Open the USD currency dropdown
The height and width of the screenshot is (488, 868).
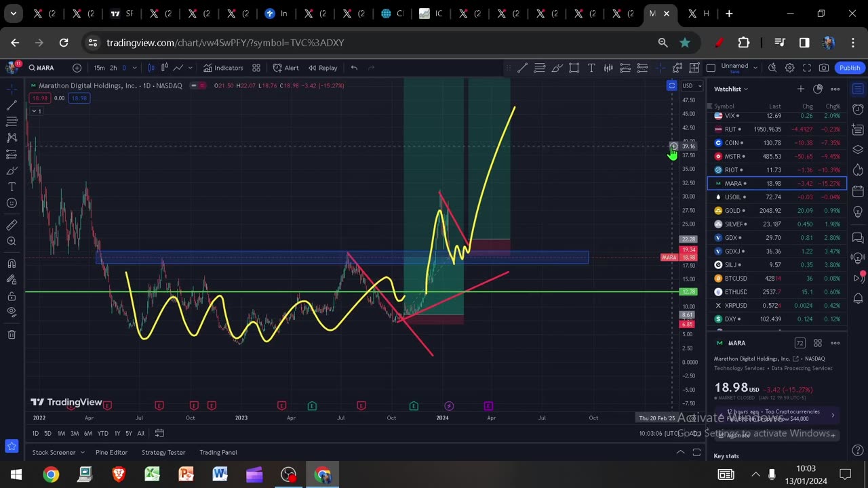coord(692,86)
